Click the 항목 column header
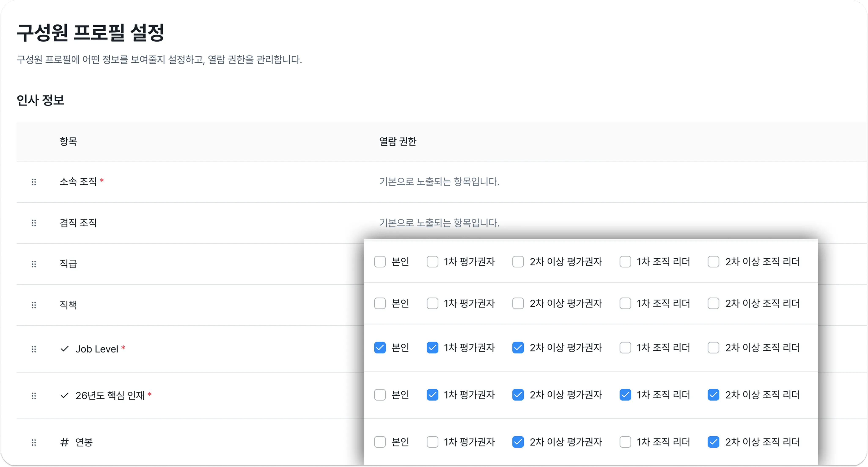Screen dimensions: 868x467 [68, 141]
